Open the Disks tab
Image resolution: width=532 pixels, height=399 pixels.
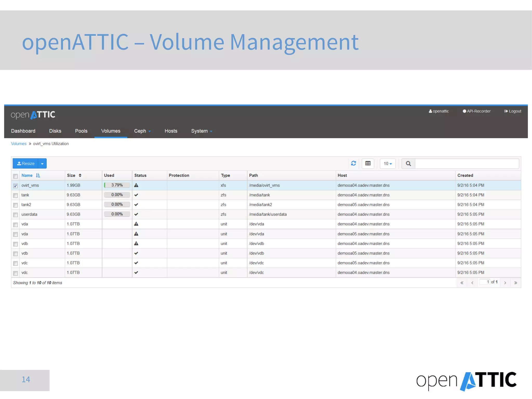coord(55,131)
